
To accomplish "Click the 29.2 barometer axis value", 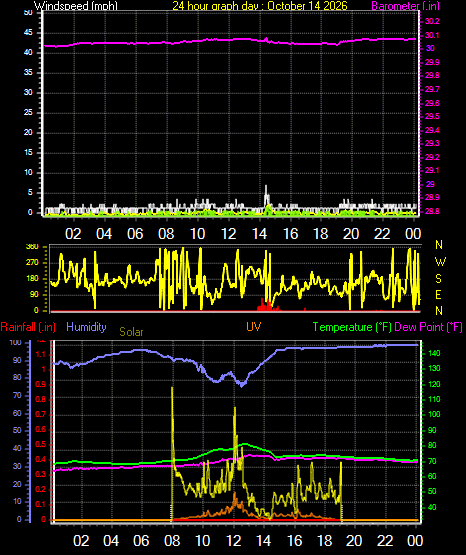I will pos(432,157).
